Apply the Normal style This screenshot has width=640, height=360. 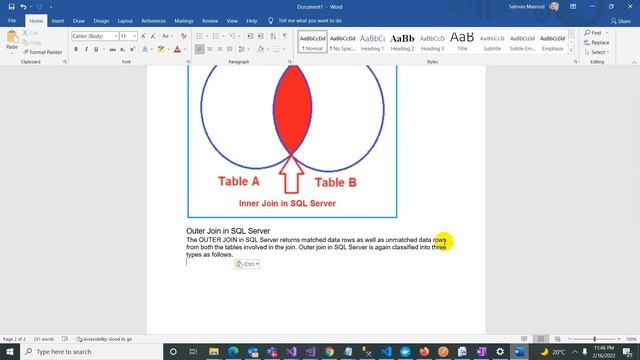312,42
